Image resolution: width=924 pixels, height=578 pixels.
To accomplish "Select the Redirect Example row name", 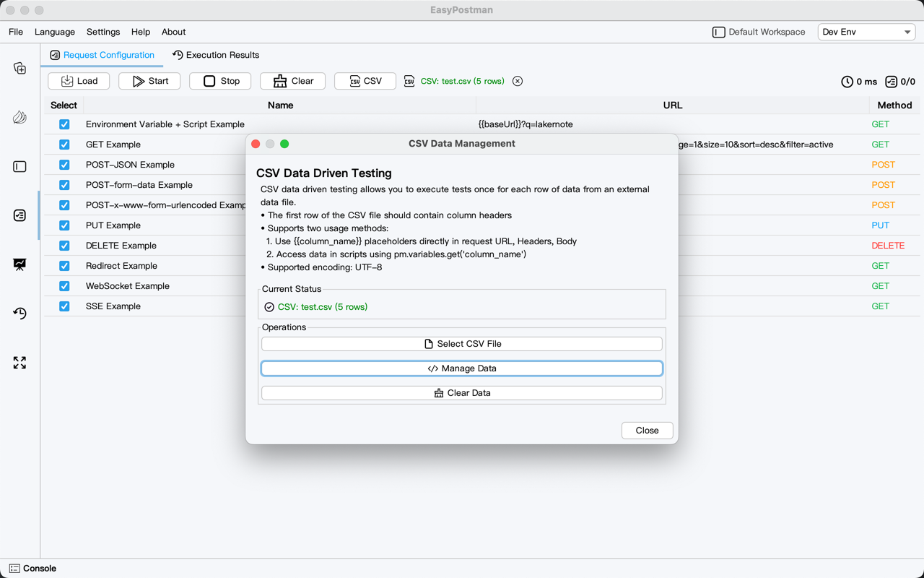I will pos(121,266).
